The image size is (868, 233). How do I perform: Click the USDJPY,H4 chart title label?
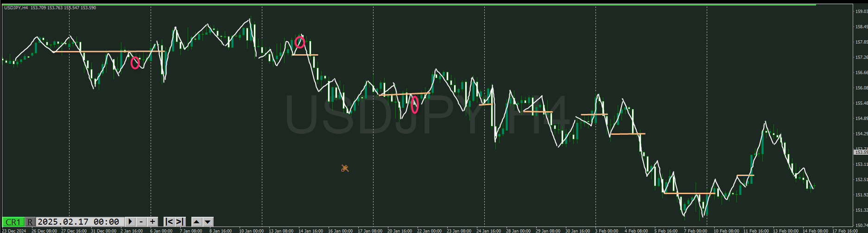point(16,8)
